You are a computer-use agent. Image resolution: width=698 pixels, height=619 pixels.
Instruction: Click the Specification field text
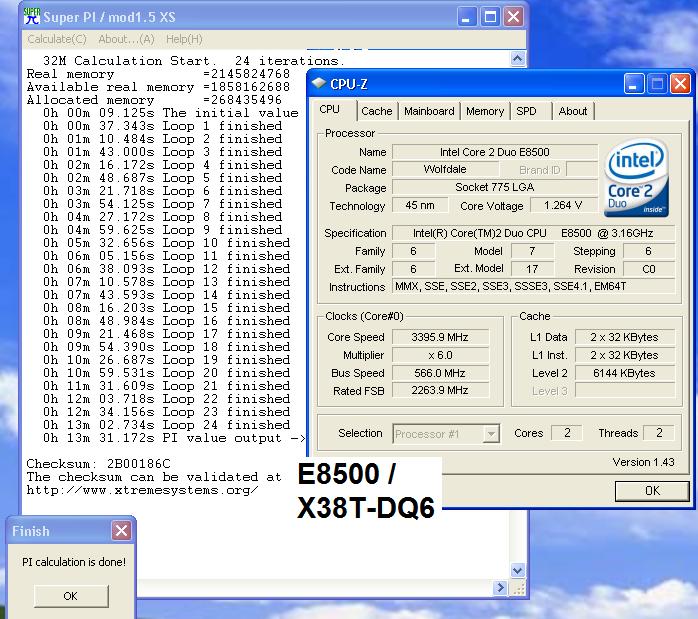(533, 233)
